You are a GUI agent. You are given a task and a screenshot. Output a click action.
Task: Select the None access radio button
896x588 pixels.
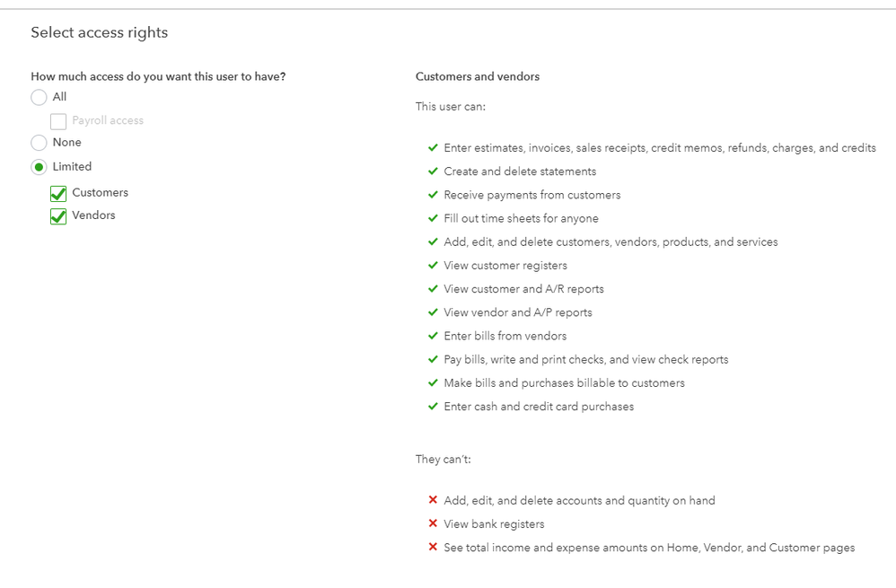(x=39, y=143)
